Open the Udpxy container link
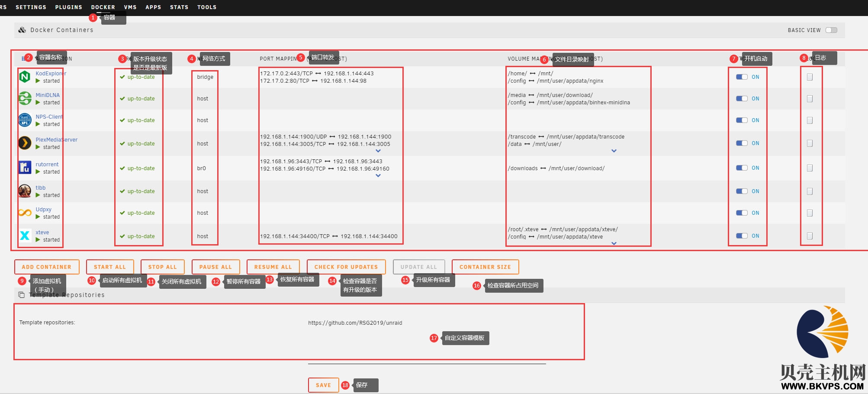 tap(44, 210)
